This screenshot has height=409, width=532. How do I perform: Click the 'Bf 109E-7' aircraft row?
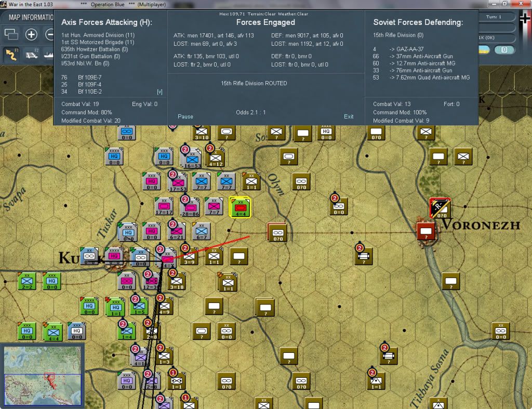pos(82,77)
